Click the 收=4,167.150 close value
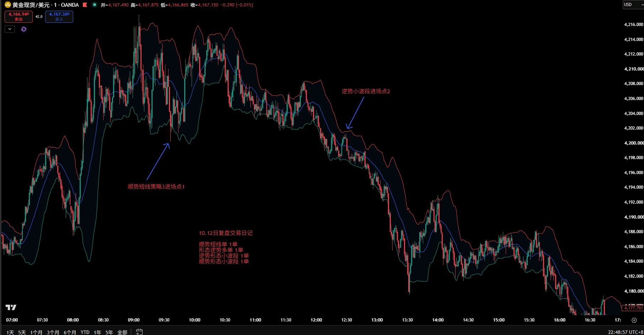Screen dimensions: 644x335 click(x=204, y=5)
